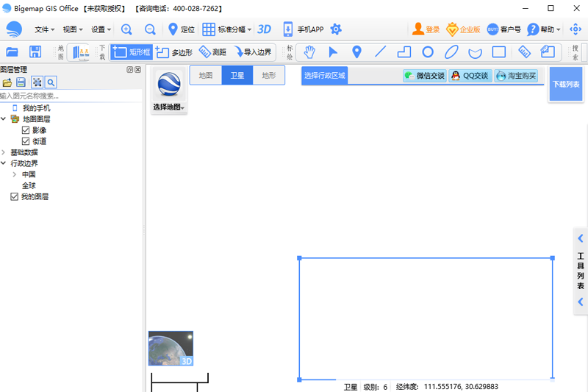Click the zoom out magnifier icon
588x392 pixels.
(x=150, y=29)
